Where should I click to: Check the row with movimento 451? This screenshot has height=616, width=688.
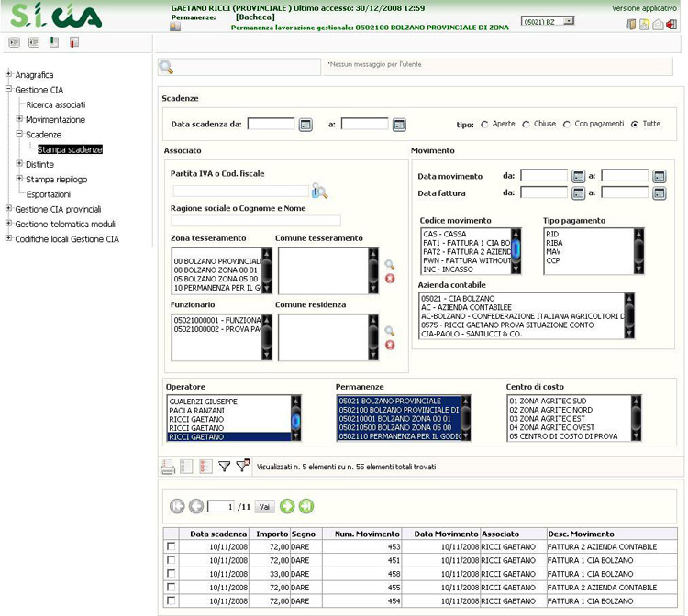pyautogui.click(x=172, y=560)
